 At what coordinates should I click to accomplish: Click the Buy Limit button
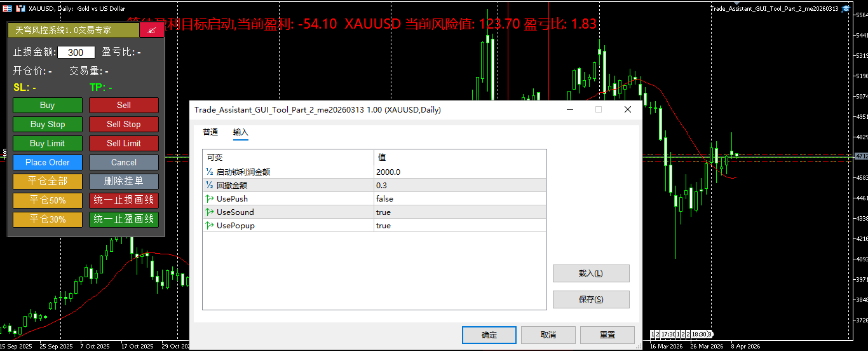click(x=48, y=144)
